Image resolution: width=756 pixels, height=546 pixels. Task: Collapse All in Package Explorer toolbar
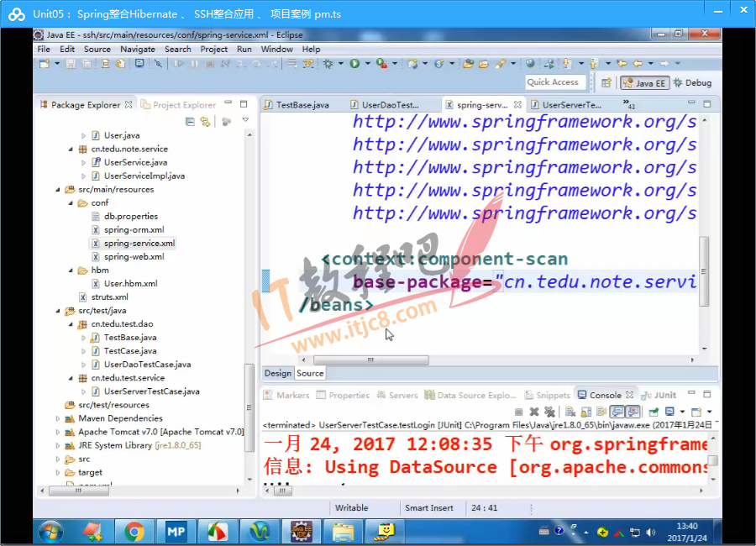(190, 122)
